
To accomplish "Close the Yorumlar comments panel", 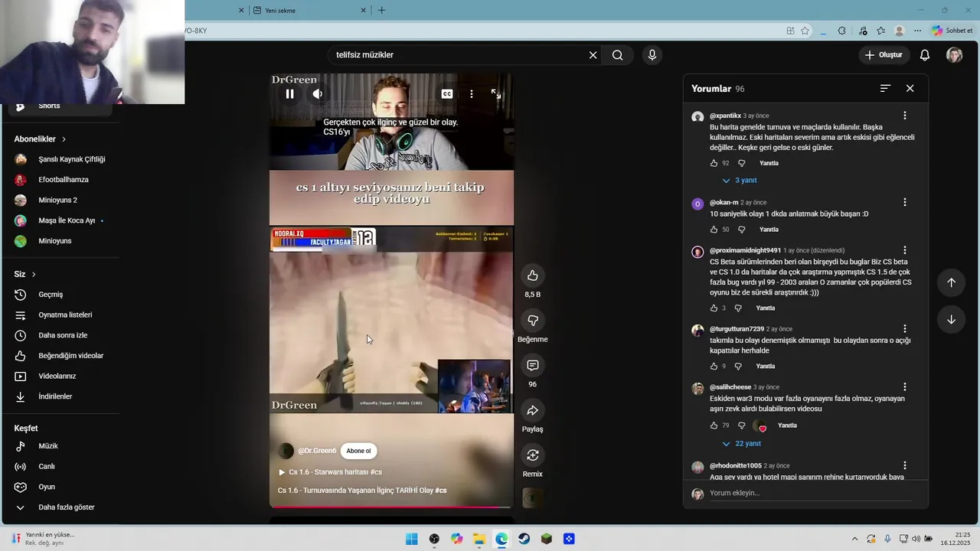I will point(910,89).
